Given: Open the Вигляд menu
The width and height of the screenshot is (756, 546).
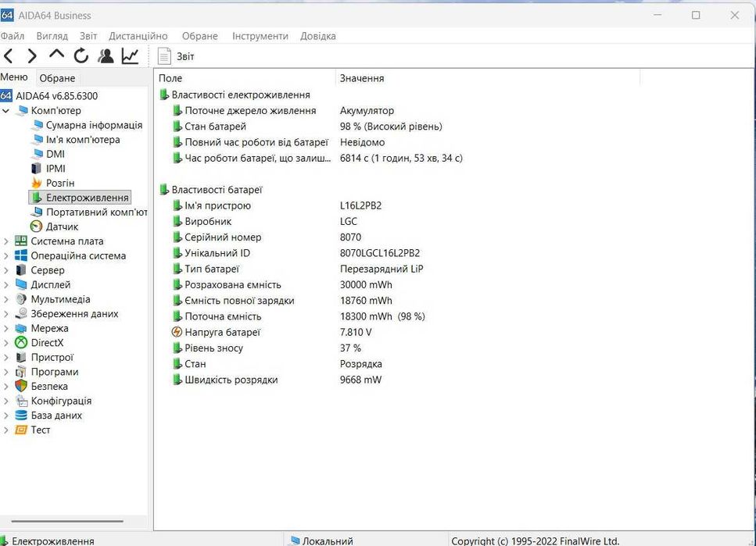Looking at the screenshot, I should tap(52, 36).
